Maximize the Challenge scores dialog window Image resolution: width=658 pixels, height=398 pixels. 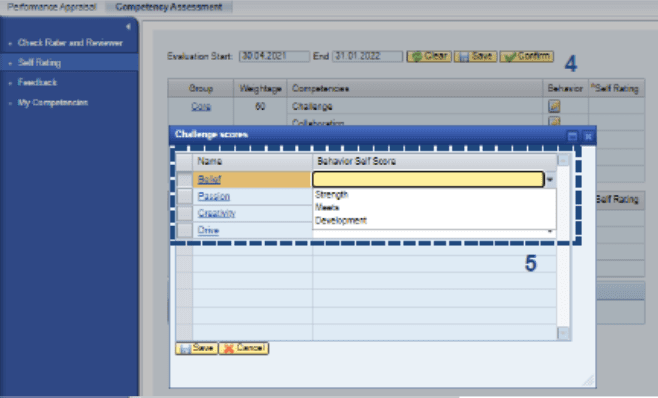(x=572, y=136)
